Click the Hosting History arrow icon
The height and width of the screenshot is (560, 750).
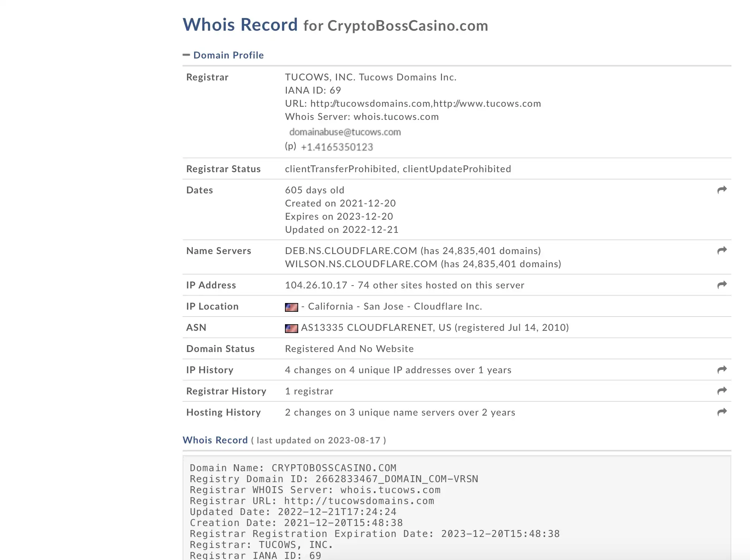click(722, 412)
